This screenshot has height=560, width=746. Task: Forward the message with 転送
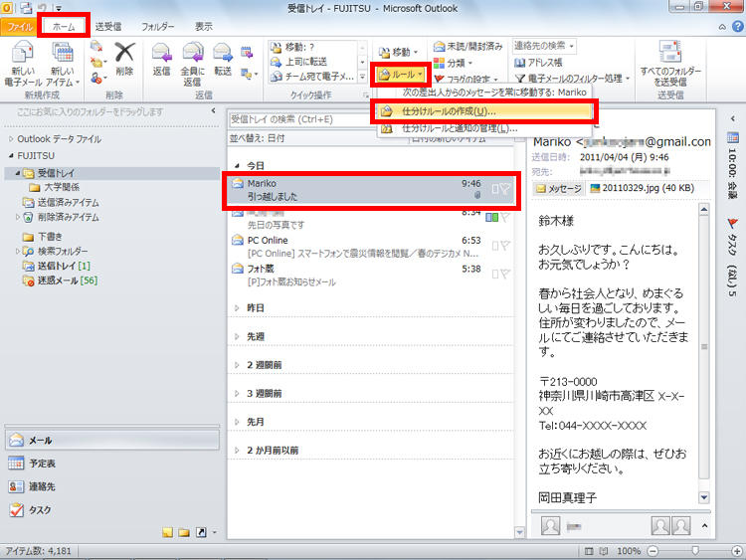(223, 59)
